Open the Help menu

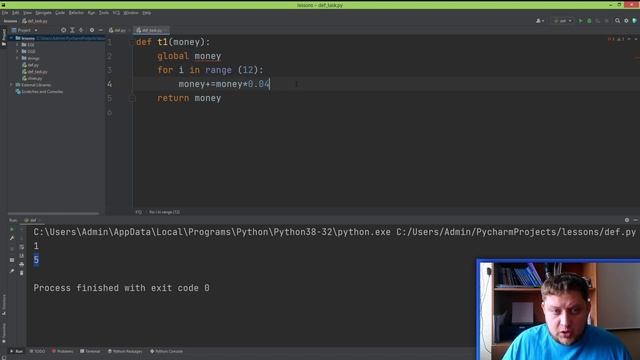[147, 13]
